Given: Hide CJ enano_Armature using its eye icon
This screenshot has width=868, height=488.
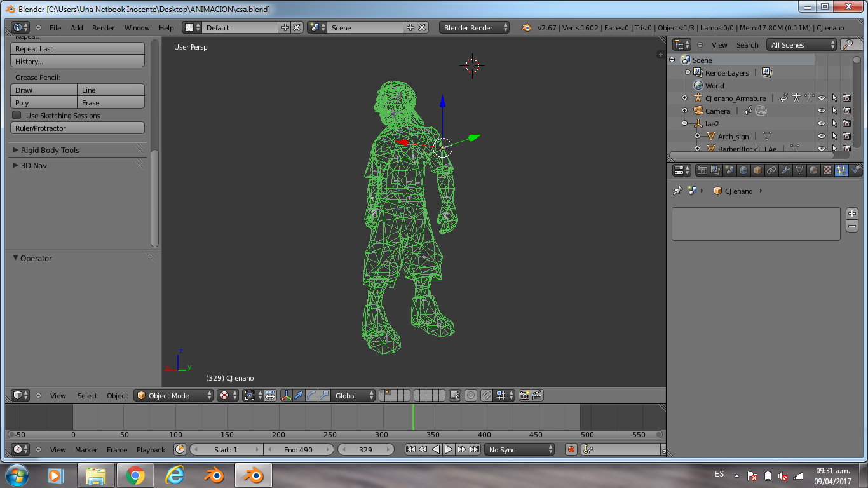Looking at the screenshot, I should [821, 98].
